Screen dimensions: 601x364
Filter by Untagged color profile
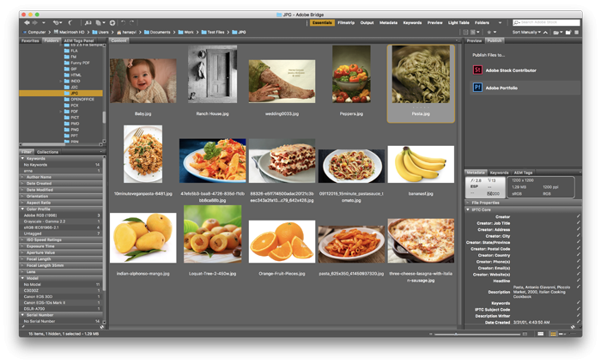(61, 234)
